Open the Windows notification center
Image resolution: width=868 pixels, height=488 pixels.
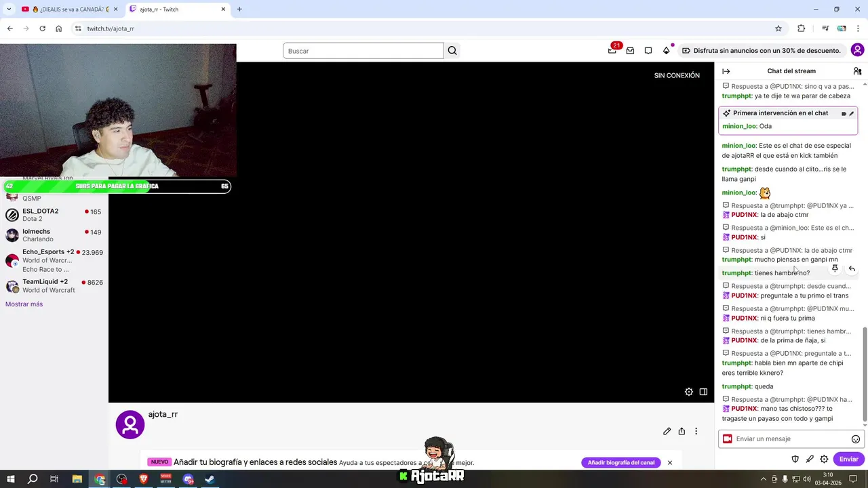click(x=854, y=479)
